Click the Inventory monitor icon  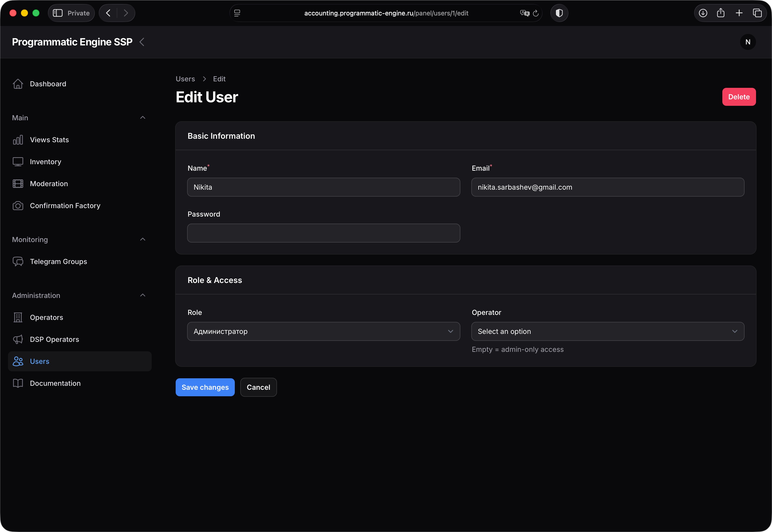pos(18,162)
